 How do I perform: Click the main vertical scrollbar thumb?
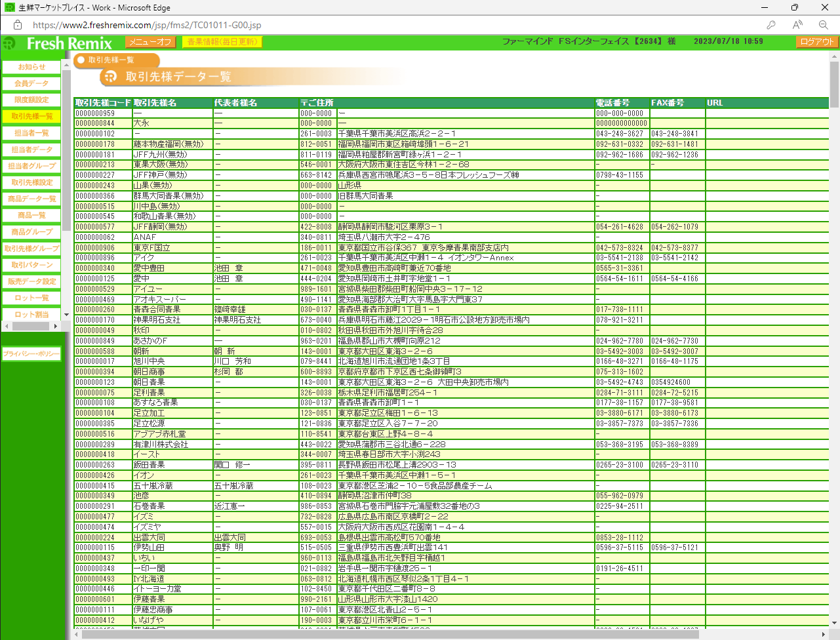tap(834, 85)
